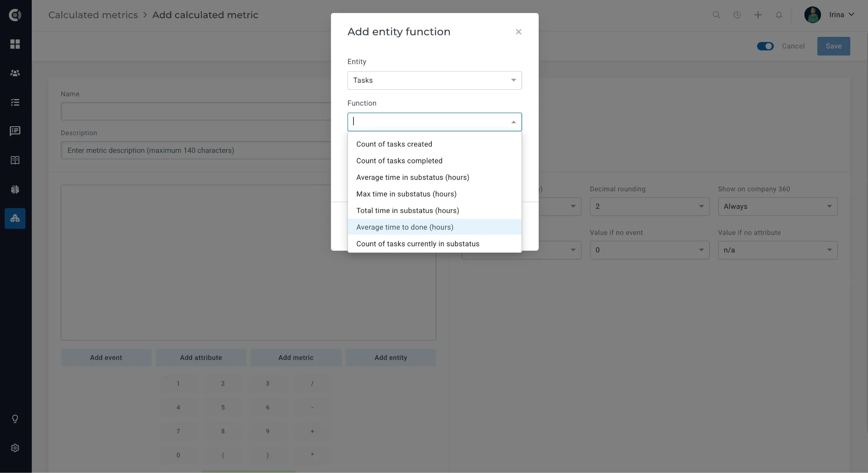Expand the Irina user menu chevron
The image size is (868, 473).
pyautogui.click(x=851, y=14)
